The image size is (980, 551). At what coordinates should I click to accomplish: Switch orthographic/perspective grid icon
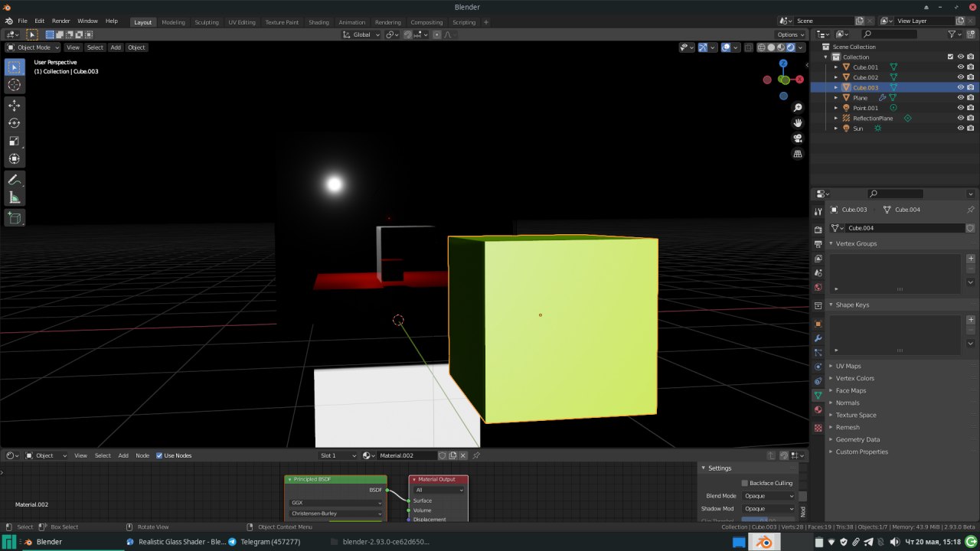point(798,154)
